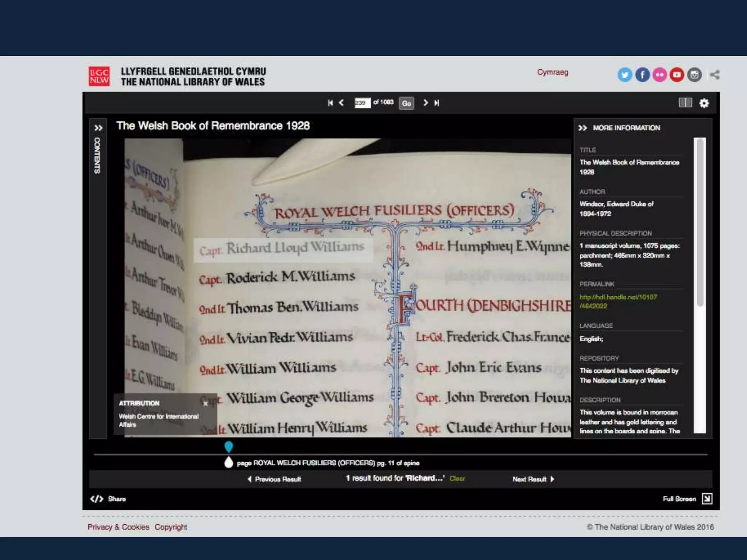Jump to last page arrow
The height and width of the screenshot is (560, 747).
click(x=437, y=103)
